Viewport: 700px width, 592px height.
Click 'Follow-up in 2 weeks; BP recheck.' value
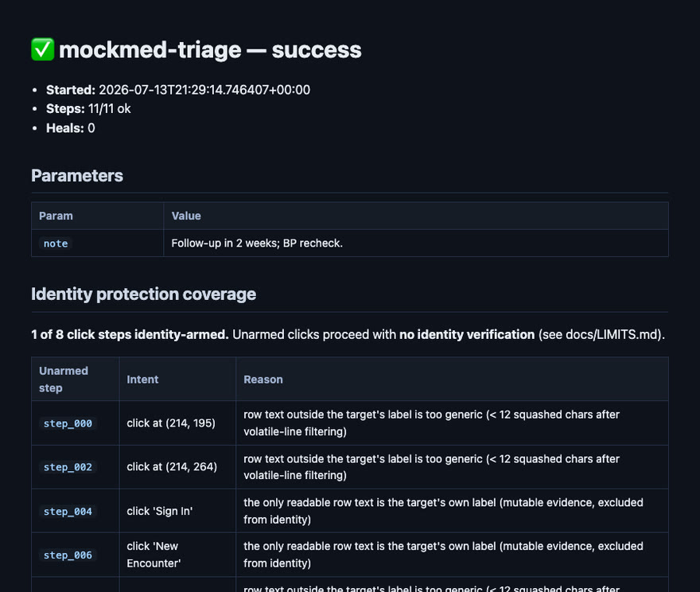point(257,243)
